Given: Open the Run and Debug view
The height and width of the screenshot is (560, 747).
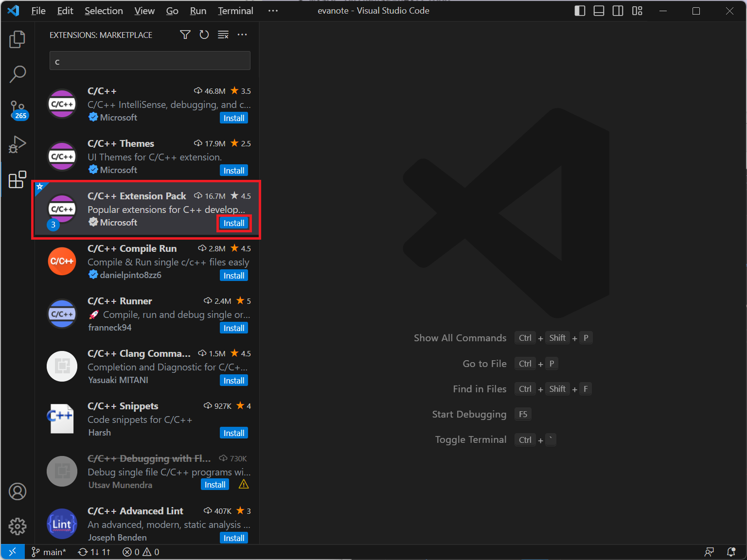Looking at the screenshot, I should pyautogui.click(x=18, y=144).
